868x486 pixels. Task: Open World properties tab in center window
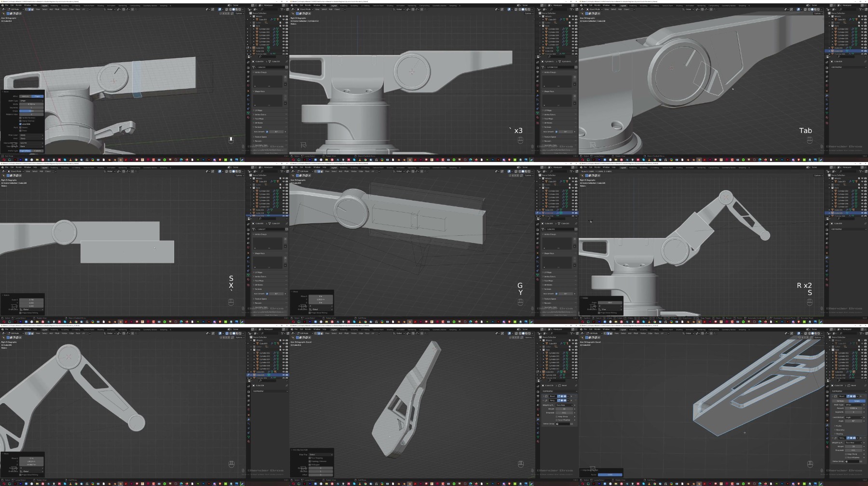[538, 247]
